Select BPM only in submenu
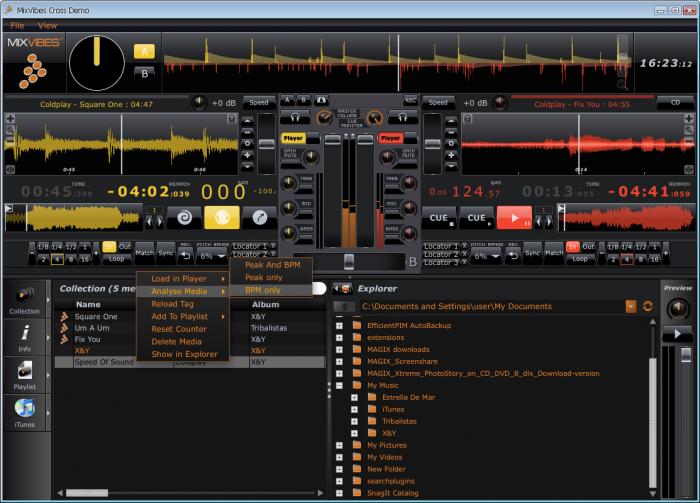The height and width of the screenshot is (503, 700). tap(271, 290)
